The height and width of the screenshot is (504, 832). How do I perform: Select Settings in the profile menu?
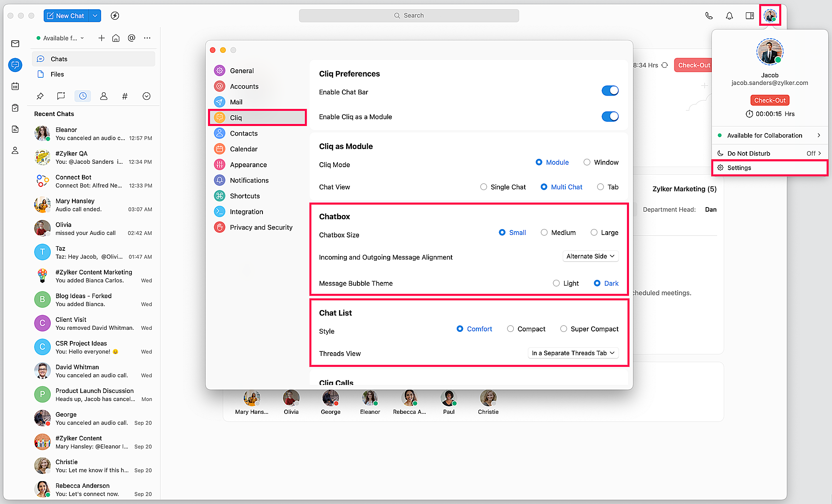[x=739, y=168]
